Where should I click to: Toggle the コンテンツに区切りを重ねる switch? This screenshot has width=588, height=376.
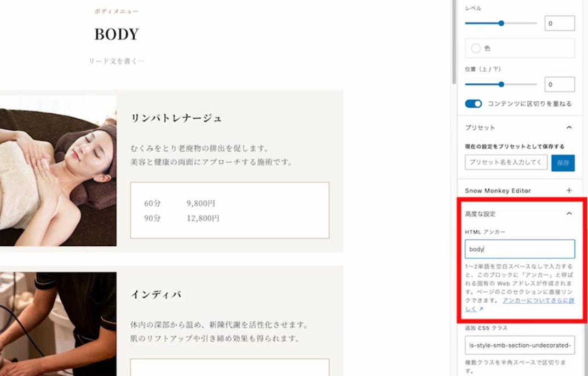coord(473,103)
